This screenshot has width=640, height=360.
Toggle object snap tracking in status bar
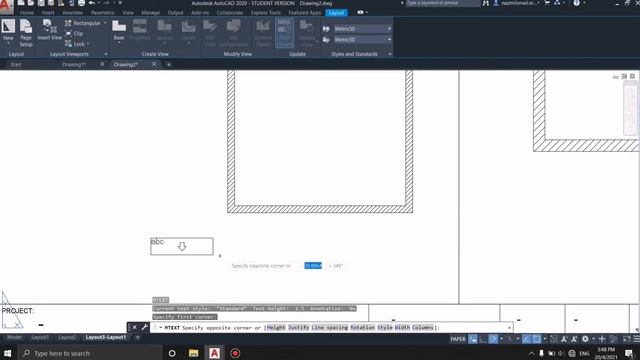[x=527, y=339]
